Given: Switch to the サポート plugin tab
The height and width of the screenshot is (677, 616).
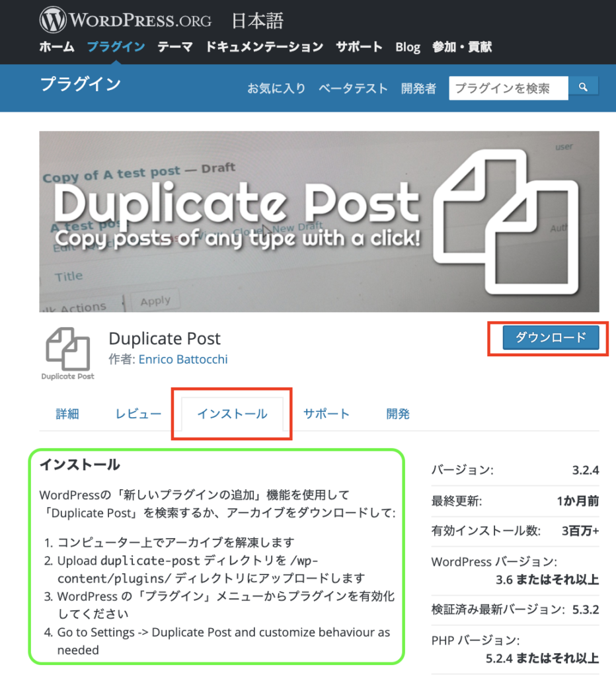Looking at the screenshot, I should pyautogui.click(x=327, y=414).
